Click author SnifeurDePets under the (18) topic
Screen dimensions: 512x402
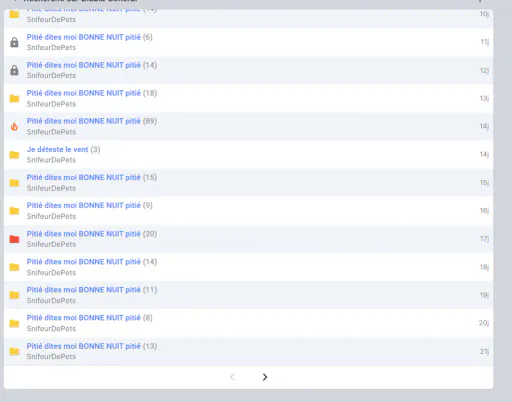click(x=51, y=104)
